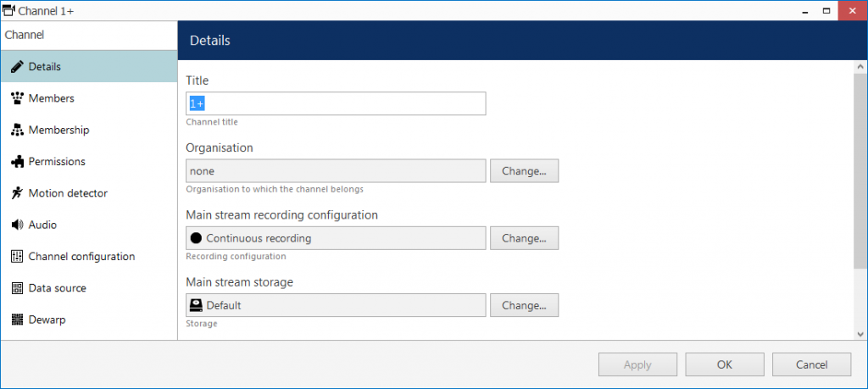The width and height of the screenshot is (868, 389).
Task: Switch to Membership section
Action: click(89, 130)
